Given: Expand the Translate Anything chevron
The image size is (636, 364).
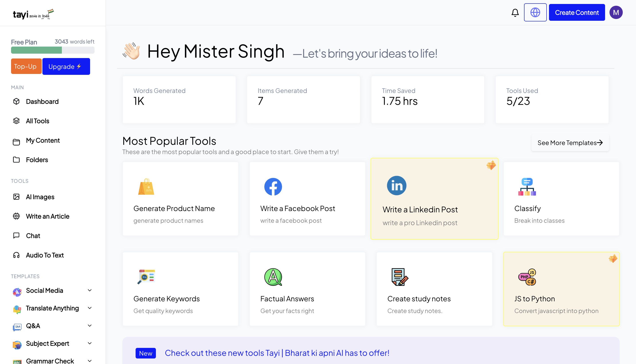Looking at the screenshot, I should pyautogui.click(x=89, y=308).
